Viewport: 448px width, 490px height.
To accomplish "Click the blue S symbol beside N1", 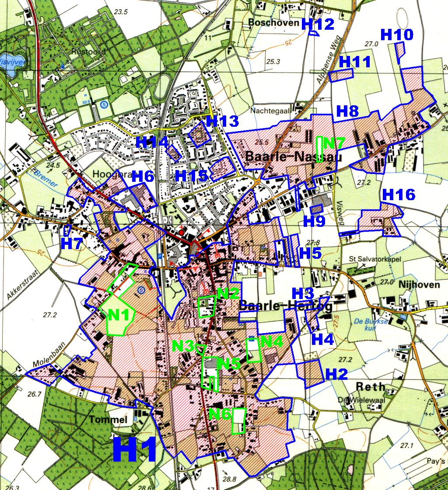I will tap(141, 290).
